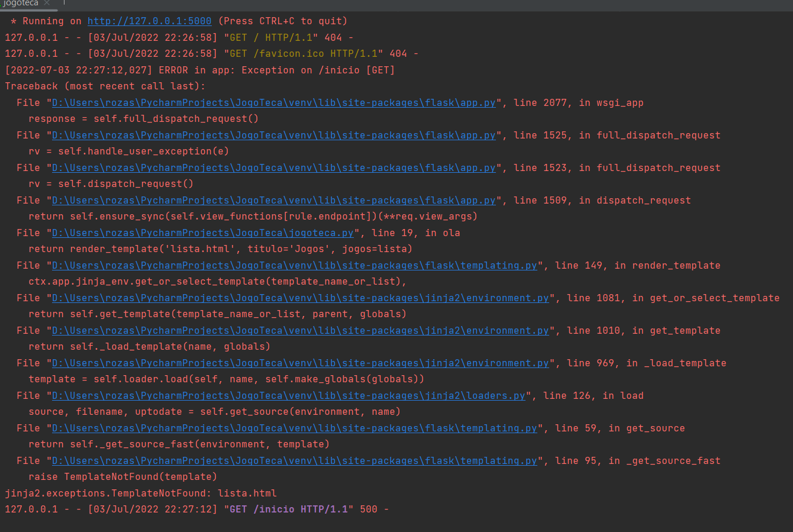Click the "return self._get_source_fast(...)" line
The image size is (793, 532).
(179, 444)
